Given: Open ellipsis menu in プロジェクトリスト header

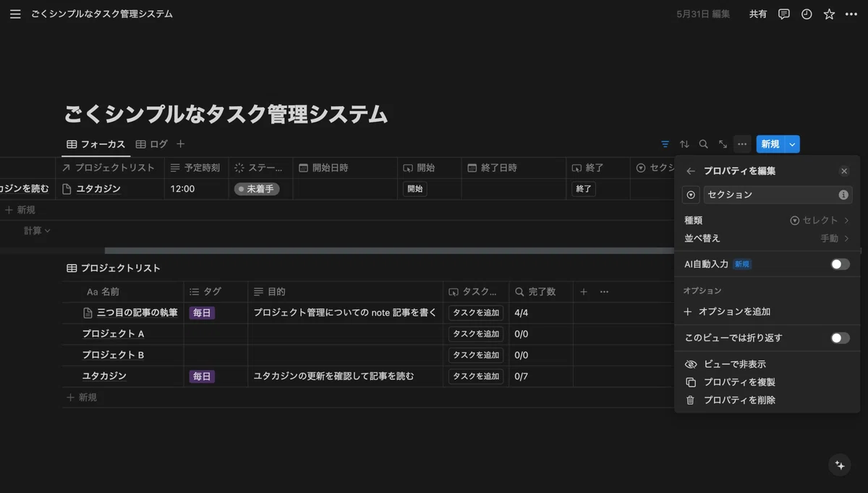Looking at the screenshot, I should pyautogui.click(x=604, y=292).
